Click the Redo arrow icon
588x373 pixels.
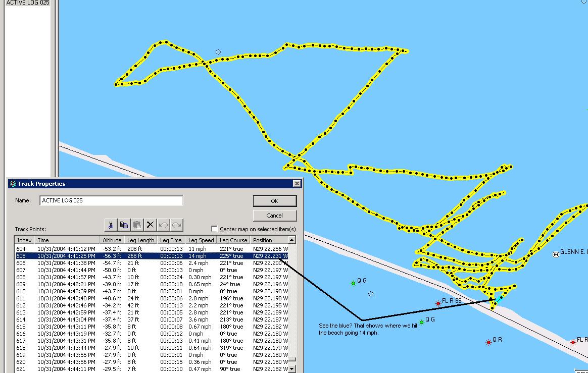tap(176, 225)
